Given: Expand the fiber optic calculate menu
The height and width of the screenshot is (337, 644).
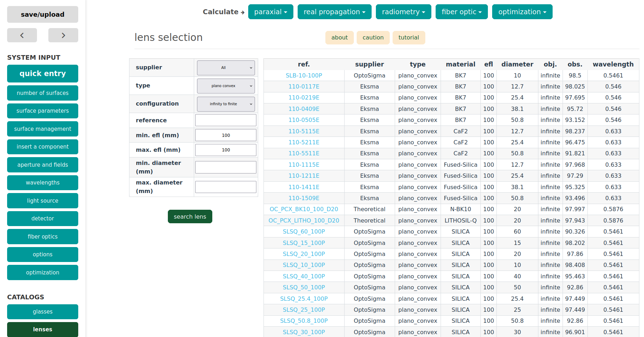Looking at the screenshot, I should [x=461, y=12].
